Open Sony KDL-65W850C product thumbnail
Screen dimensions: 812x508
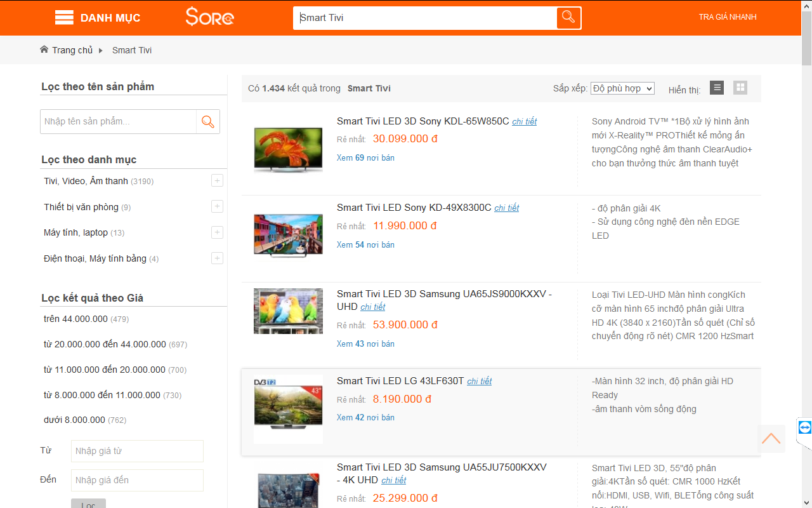[x=288, y=150]
